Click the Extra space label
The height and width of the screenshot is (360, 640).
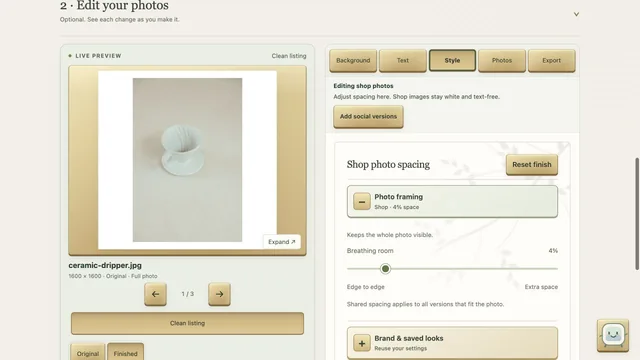541,287
